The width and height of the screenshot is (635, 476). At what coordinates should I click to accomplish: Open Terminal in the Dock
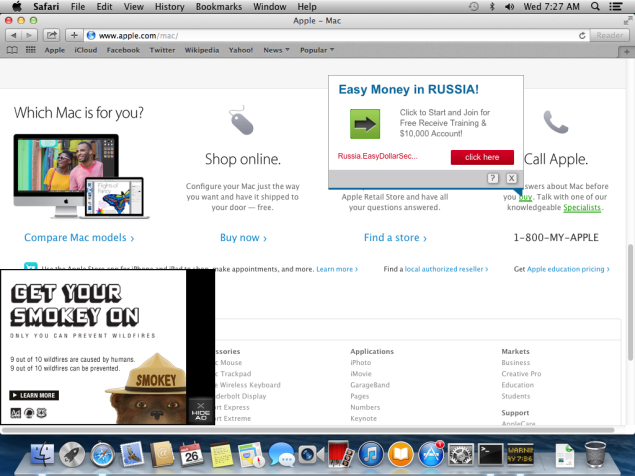click(490, 454)
